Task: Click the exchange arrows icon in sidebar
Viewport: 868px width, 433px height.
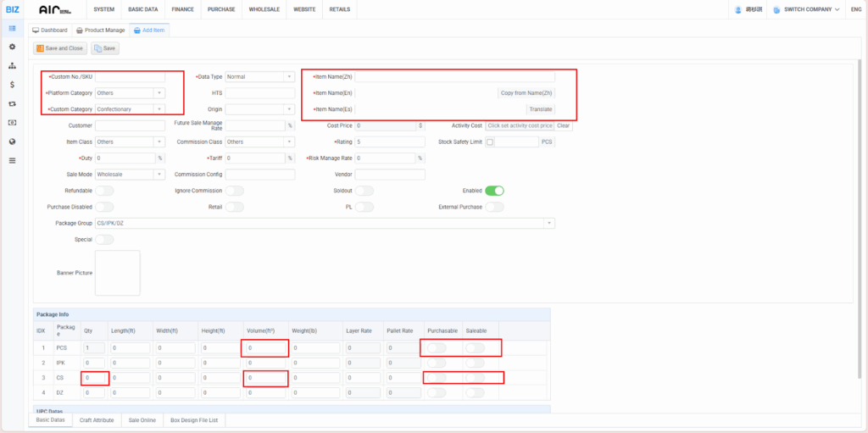Action: point(12,103)
